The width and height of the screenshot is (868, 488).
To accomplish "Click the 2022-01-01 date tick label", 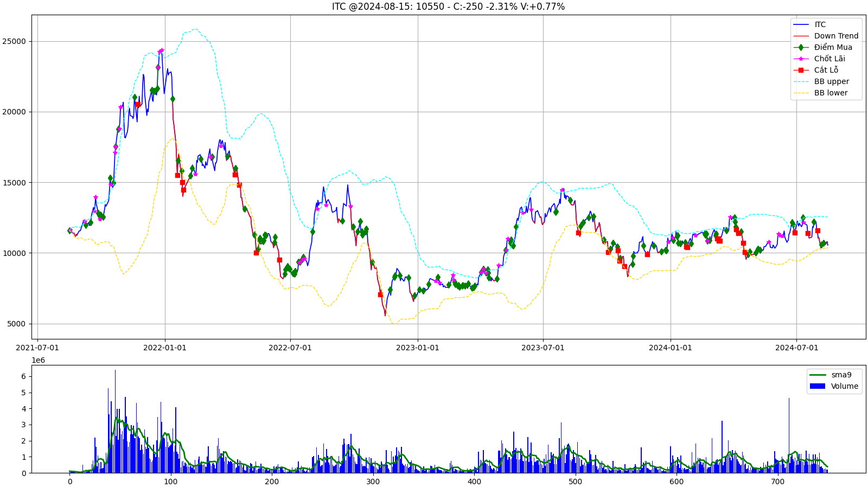I will pos(165,348).
